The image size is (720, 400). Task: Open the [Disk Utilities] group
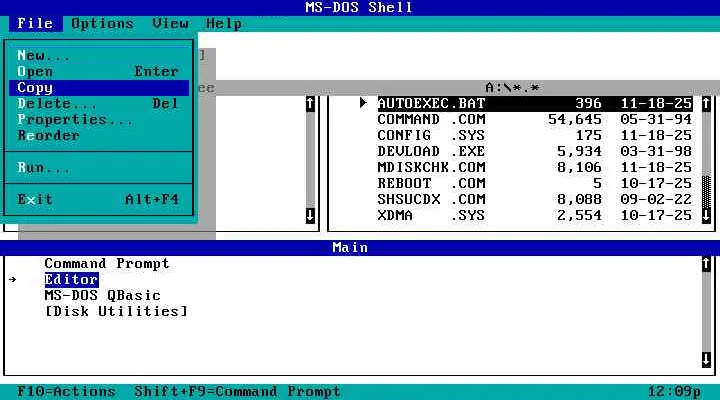(x=116, y=312)
